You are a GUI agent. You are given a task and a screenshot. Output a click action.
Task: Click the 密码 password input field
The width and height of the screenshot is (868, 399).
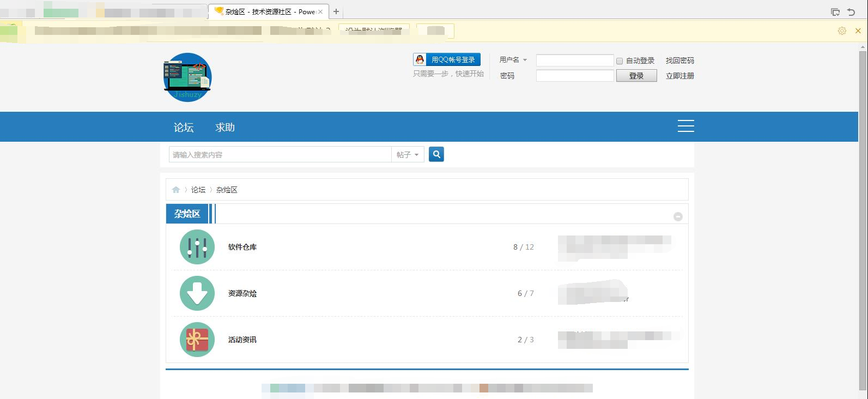tap(574, 76)
